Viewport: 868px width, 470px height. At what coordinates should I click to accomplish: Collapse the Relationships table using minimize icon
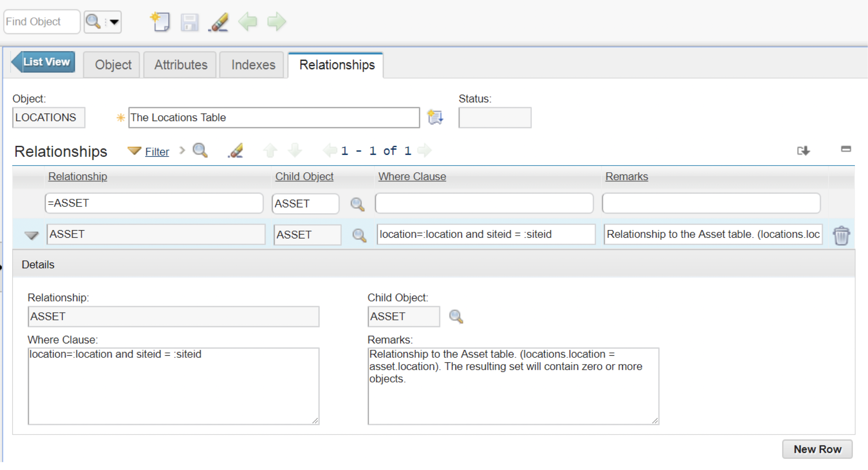pyautogui.click(x=846, y=149)
